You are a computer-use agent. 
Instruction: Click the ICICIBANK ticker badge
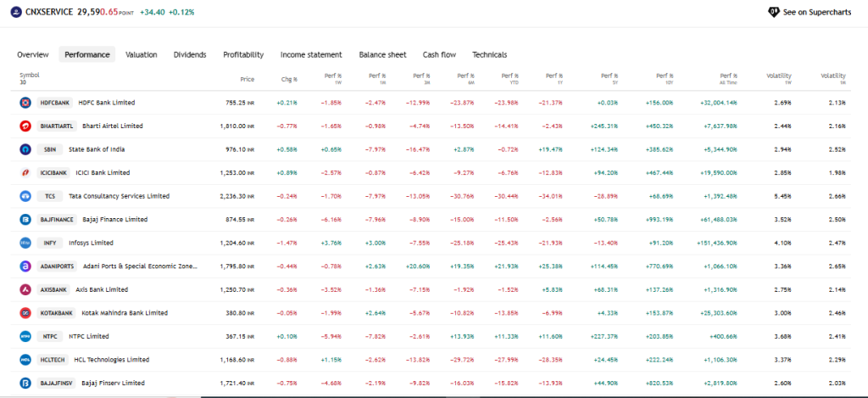[x=53, y=173]
